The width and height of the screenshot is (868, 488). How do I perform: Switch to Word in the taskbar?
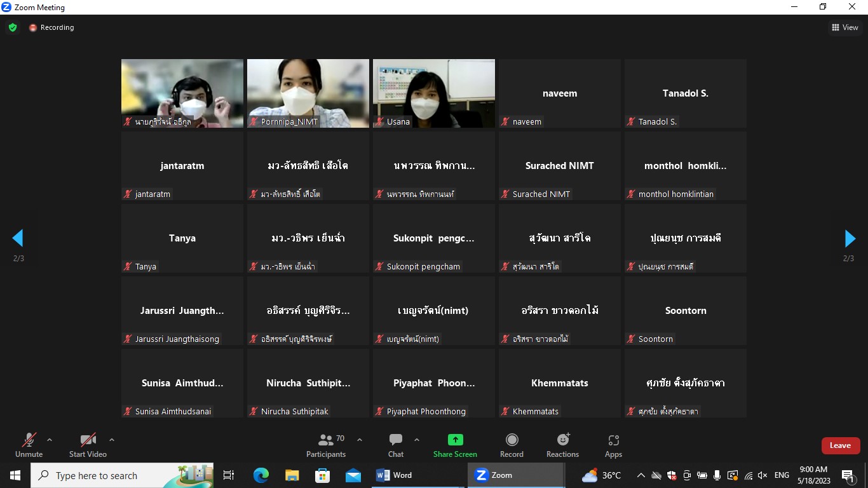click(395, 475)
